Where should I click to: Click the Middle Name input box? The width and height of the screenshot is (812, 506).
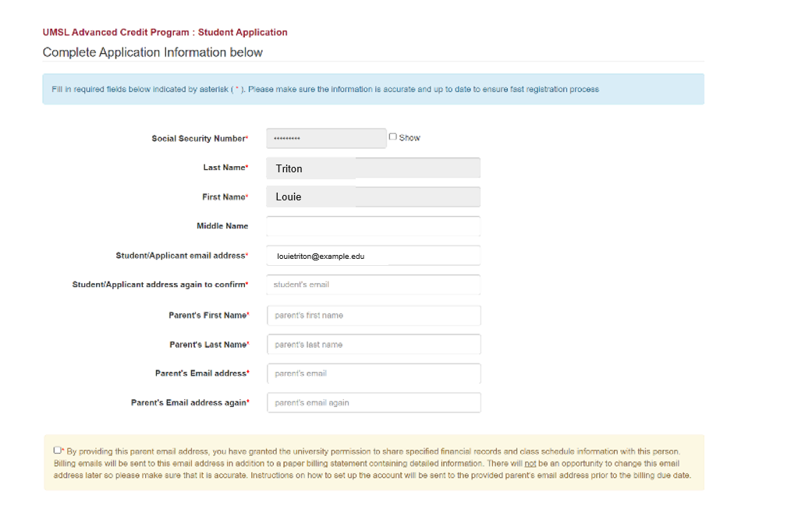(373, 225)
